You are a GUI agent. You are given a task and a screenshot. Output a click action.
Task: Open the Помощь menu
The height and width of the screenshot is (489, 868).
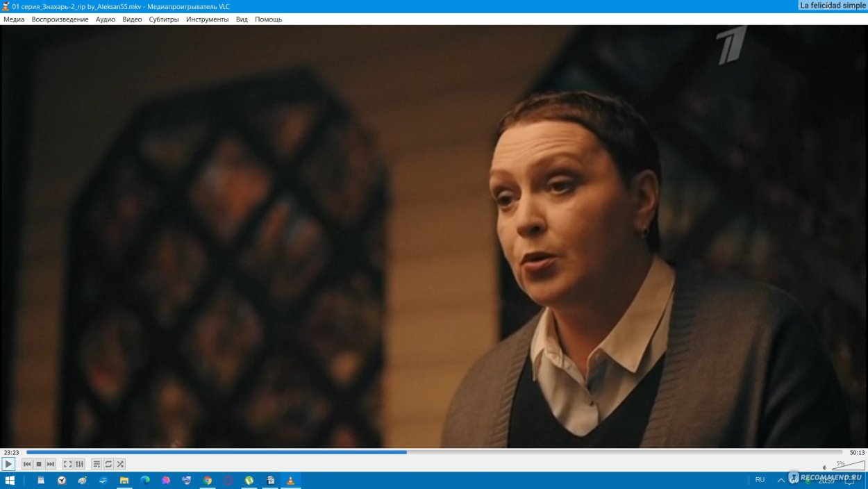pyautogui.click(x=268, y=19)
